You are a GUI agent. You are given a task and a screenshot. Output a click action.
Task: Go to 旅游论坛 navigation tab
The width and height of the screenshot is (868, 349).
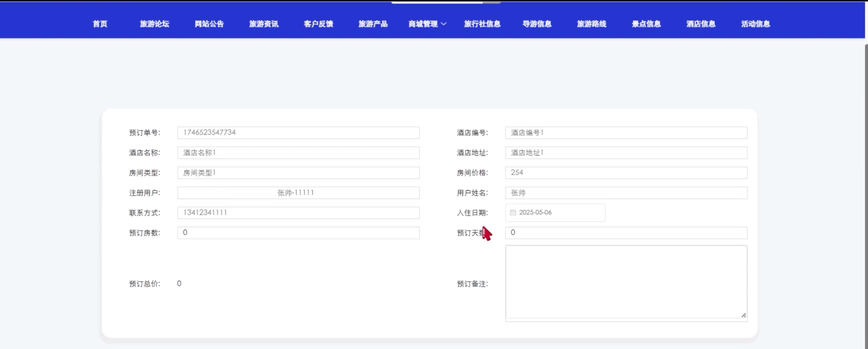point(154,24)
